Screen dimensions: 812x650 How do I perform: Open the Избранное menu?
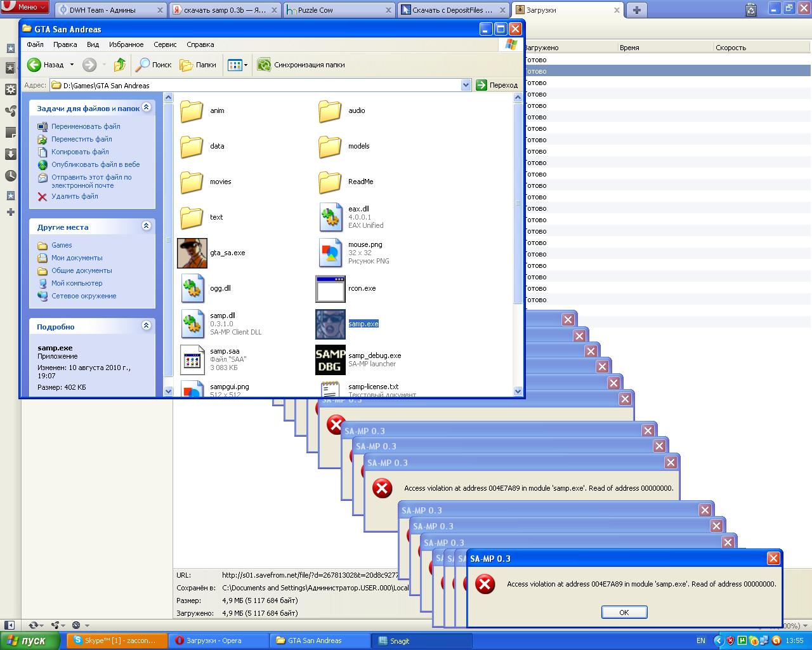click(126, 44)
